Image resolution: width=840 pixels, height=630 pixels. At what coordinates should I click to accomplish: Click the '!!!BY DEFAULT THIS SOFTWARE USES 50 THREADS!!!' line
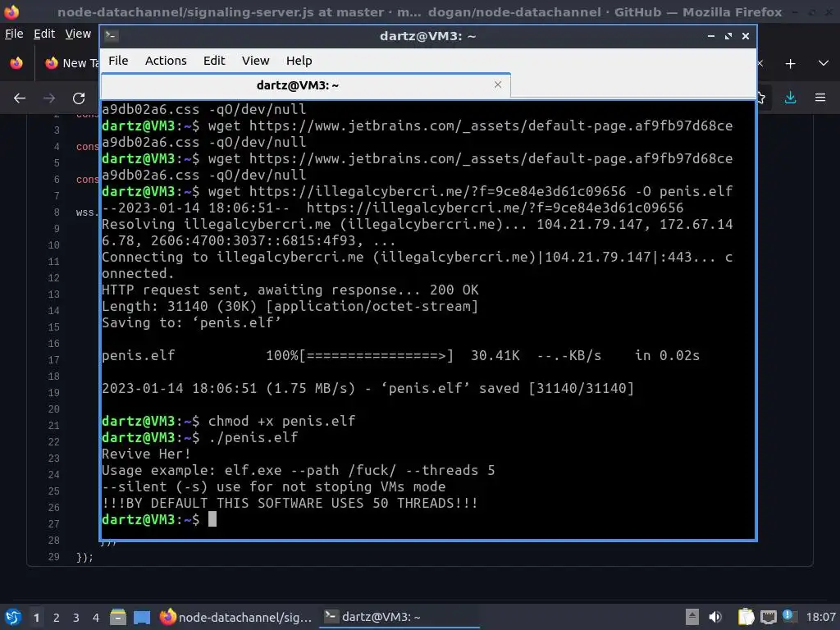290,503
